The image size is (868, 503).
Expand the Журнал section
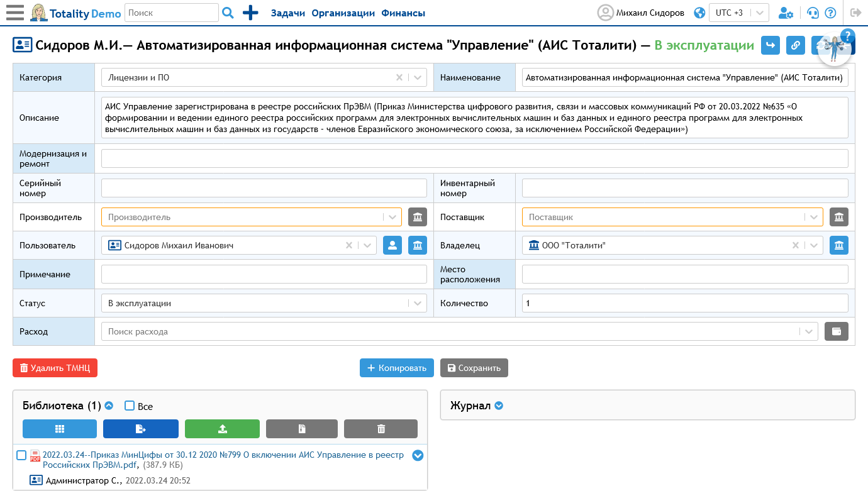point(499,406)
